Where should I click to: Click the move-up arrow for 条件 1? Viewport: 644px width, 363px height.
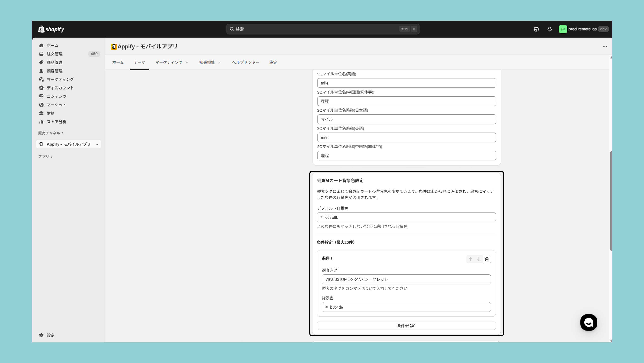(x=470, y=259)
